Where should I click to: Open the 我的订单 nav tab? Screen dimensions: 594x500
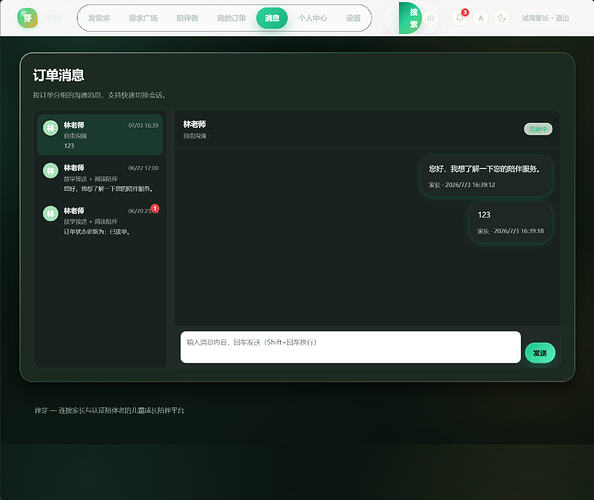tap(231, 18)
